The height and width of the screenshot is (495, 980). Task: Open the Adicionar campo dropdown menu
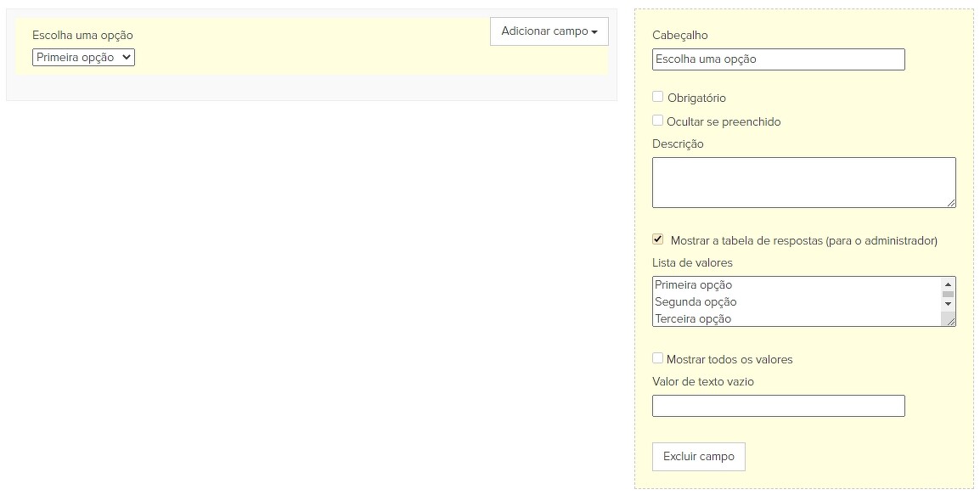coord(549,31)
